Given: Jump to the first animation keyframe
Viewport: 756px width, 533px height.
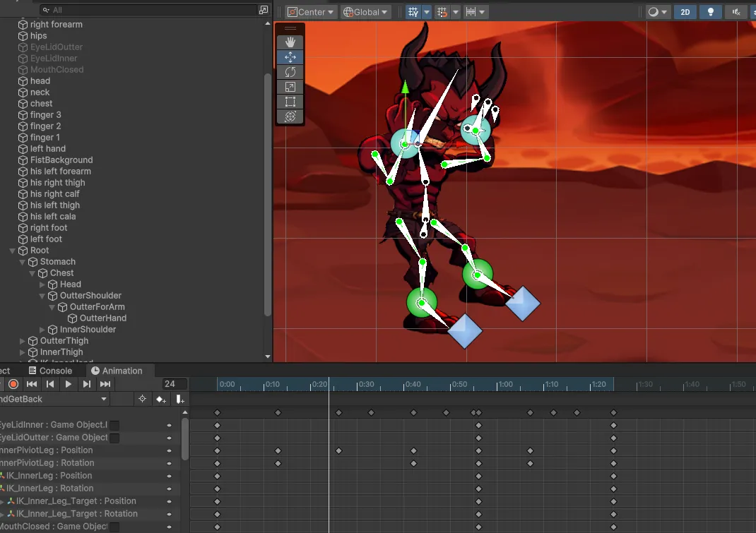Looking at the screenshot, I should [32, 384].
